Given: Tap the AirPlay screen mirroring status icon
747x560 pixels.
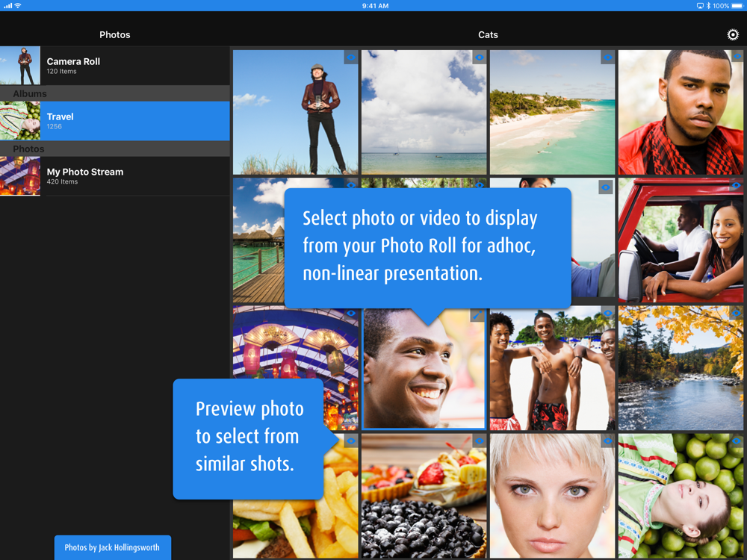Looking at the screenshot, I should click(700, 6).
